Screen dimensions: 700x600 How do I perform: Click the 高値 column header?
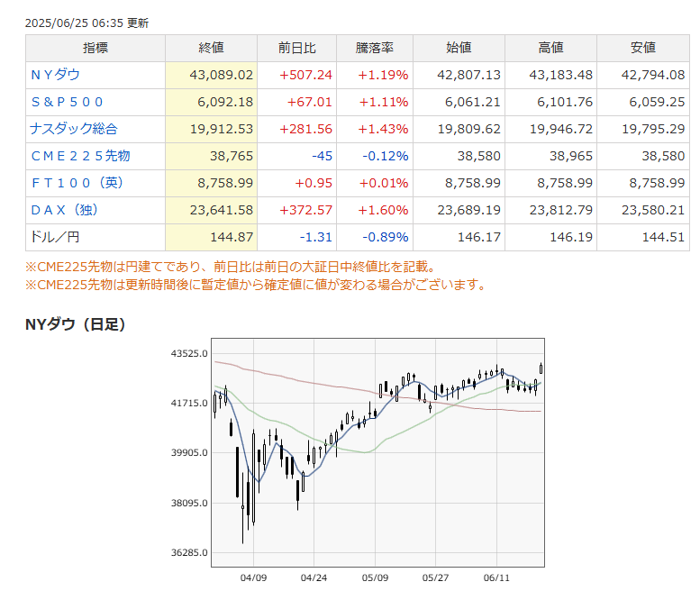(x=550, y=48)
